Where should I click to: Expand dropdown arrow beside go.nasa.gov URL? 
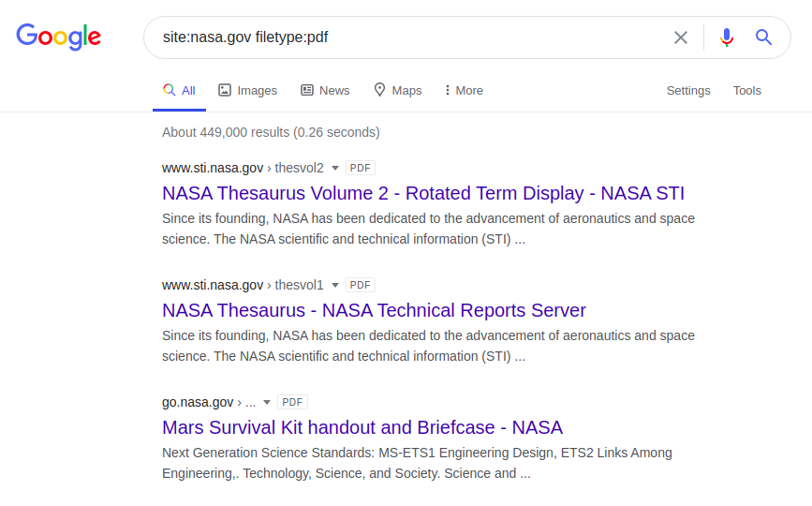[x=267, y=403]
